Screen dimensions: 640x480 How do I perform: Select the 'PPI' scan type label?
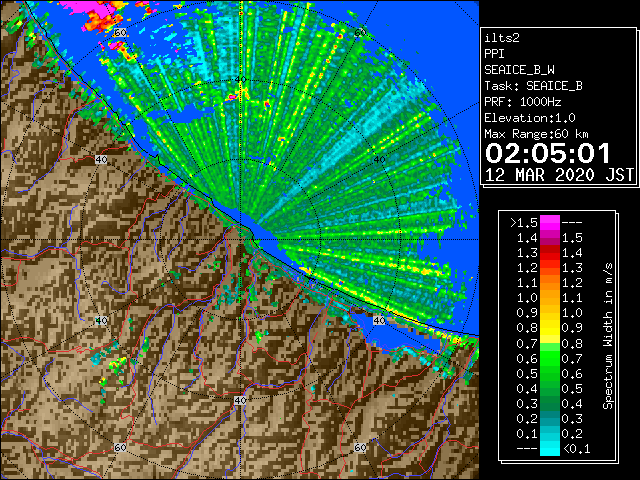pos(494,54)
